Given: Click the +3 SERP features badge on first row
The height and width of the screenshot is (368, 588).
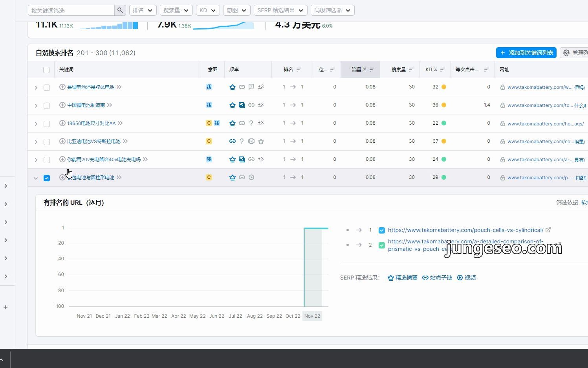Looking at the screenshot, I should click(x=260, y=87).
